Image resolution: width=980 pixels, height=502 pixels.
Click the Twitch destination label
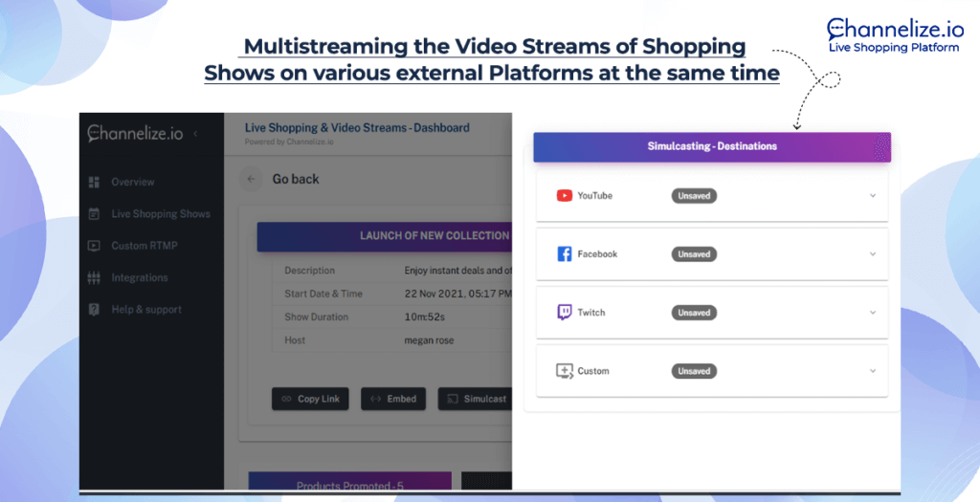pos(590,312)
